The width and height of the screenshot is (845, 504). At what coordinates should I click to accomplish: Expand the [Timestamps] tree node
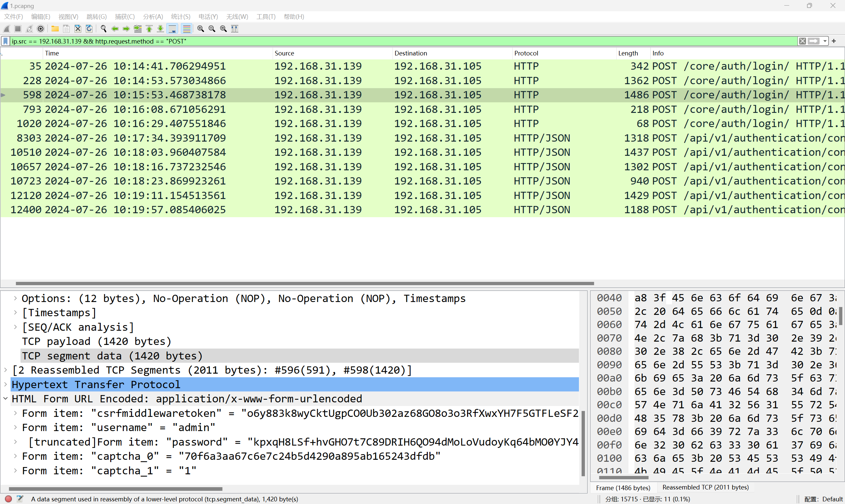[x=15, y=313]
